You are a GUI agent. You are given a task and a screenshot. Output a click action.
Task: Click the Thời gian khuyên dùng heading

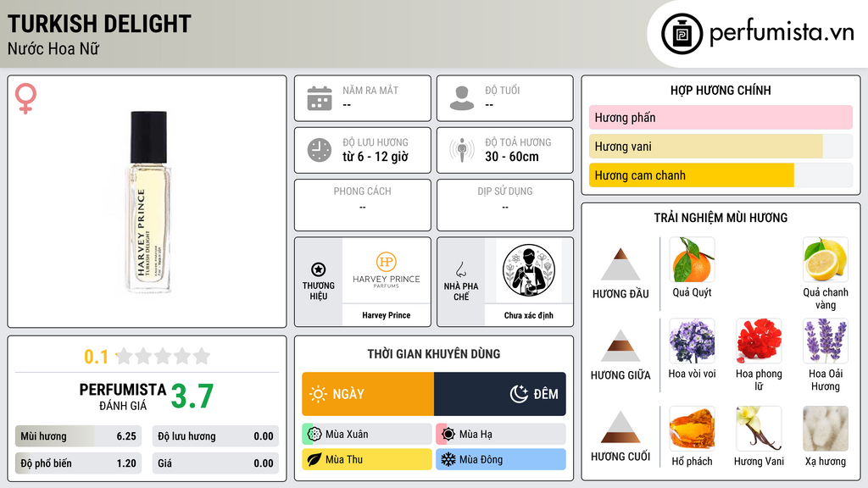[x=434, y=354]
